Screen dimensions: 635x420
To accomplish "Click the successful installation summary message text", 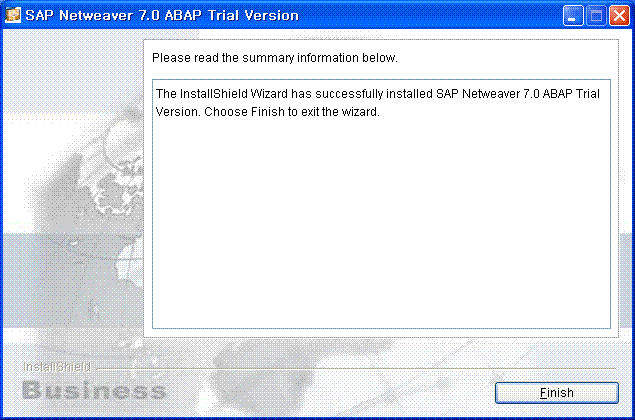I will coord(377,102).
